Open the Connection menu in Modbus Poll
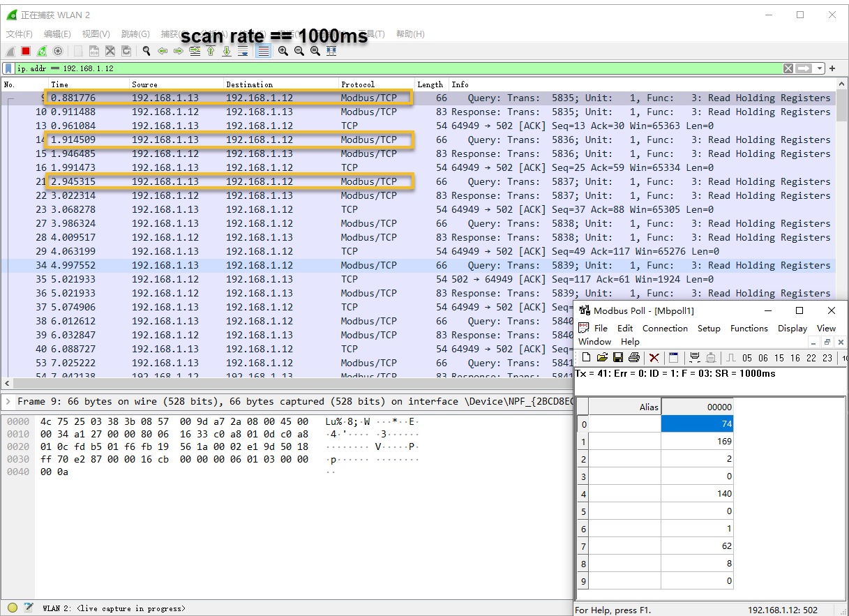Image resolution: width=849 pixels, height=616 pixels. [664, 329]
